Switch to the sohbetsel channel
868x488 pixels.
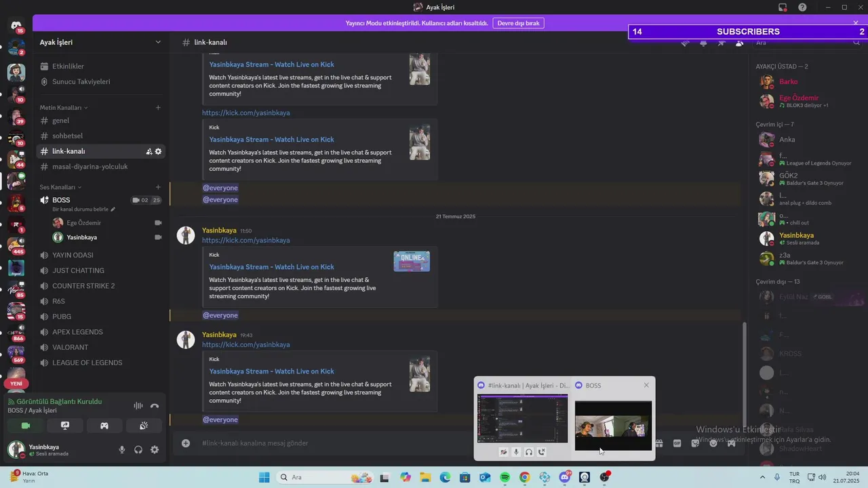click(x=102, y=136)
